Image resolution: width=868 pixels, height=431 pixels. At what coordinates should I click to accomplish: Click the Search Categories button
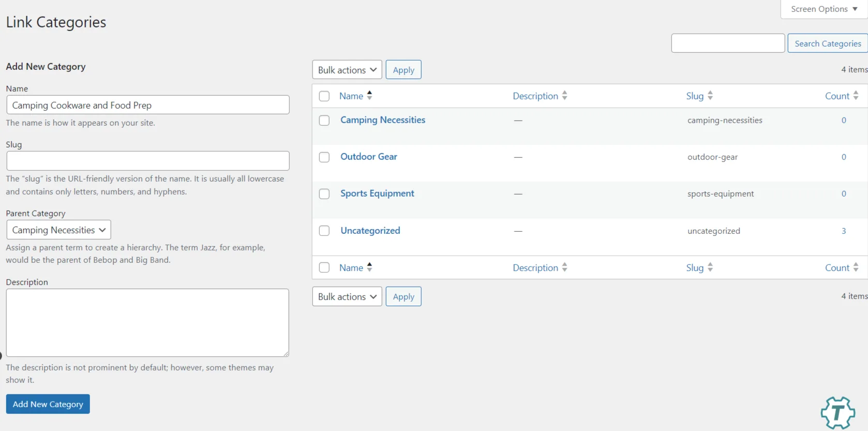(x=827, y=43)
